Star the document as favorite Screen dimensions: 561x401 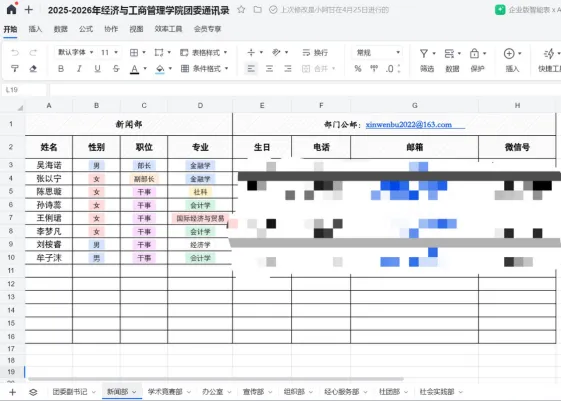click(x=241, y=10)
